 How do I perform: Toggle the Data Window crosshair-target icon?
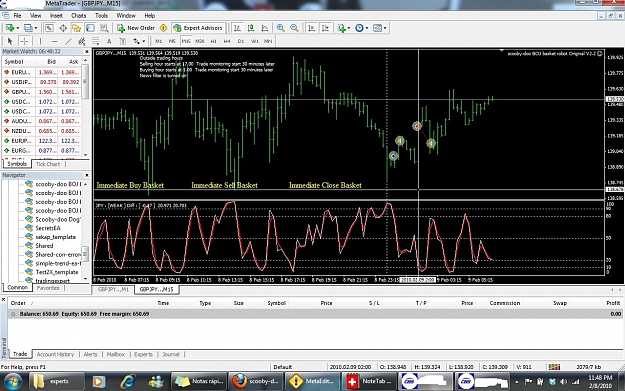[x=63, y=28]
